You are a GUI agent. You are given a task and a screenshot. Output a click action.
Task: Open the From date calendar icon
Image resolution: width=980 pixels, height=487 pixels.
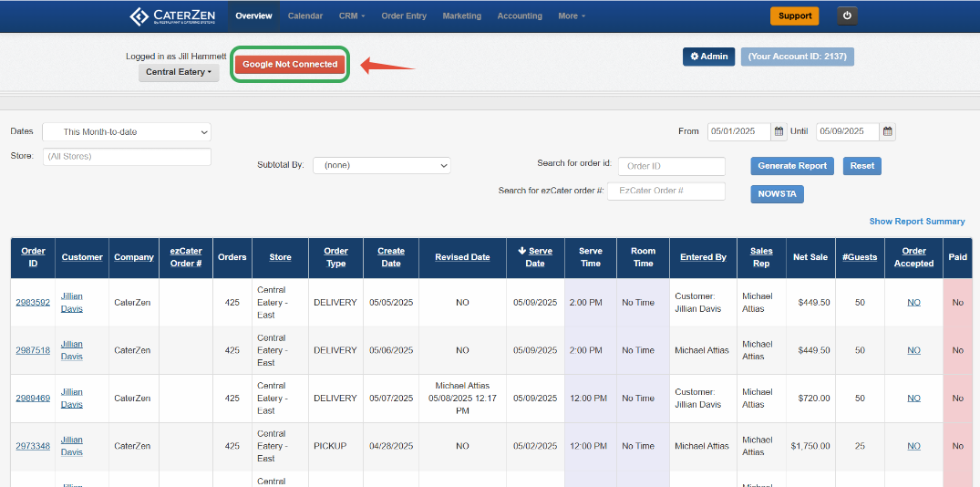point(779,131)
